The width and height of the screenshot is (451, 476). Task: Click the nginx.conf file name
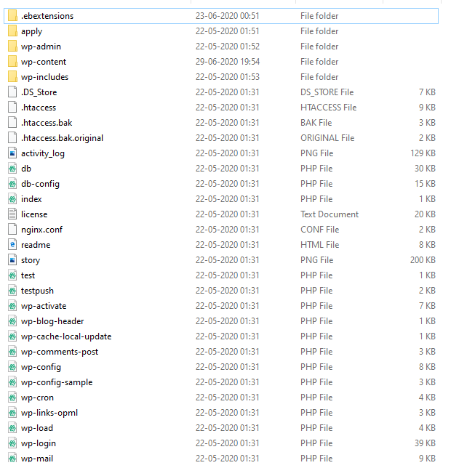[x=41, y=230]
